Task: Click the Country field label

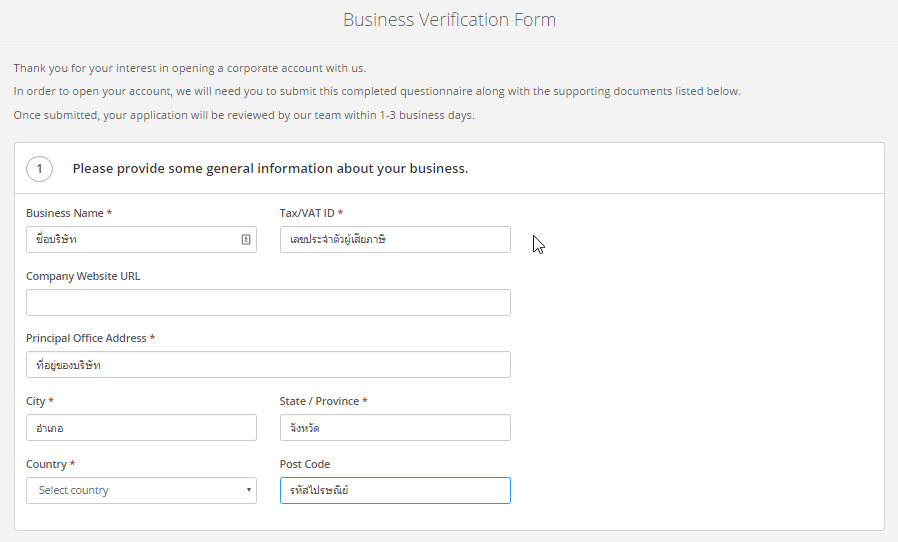Action: point(46,464)
